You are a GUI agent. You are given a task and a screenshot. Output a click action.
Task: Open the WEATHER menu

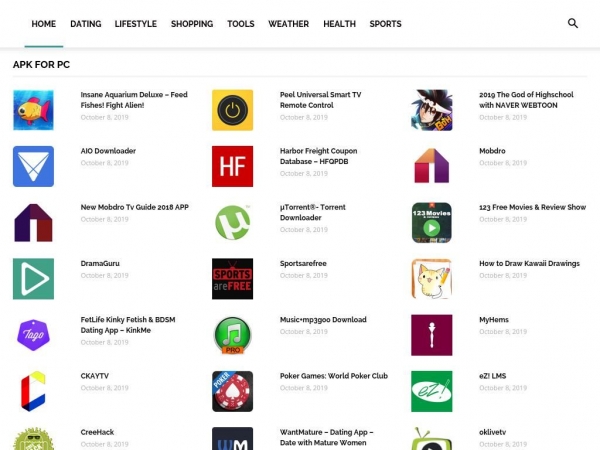(289, 24)
